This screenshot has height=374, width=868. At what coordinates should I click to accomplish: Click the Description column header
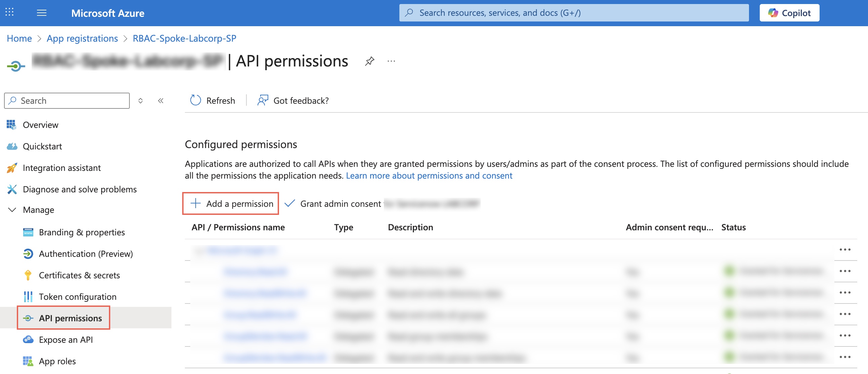(410, 227)
